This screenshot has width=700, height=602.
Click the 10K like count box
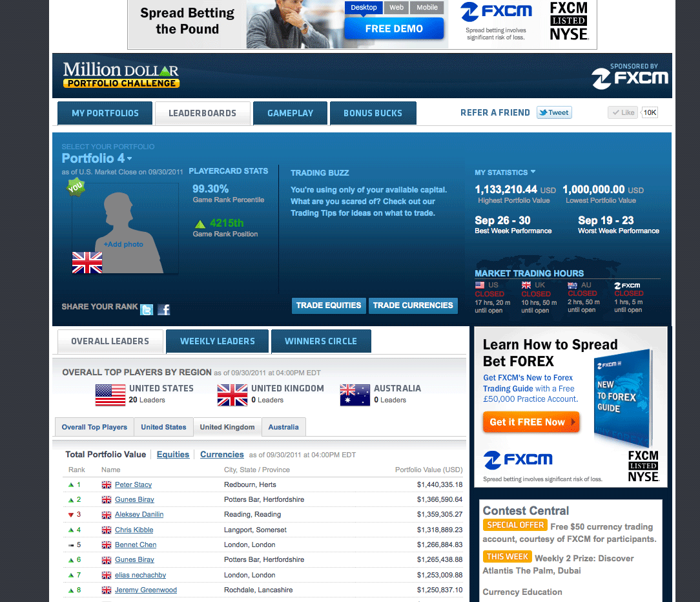[x=650, y=112]
